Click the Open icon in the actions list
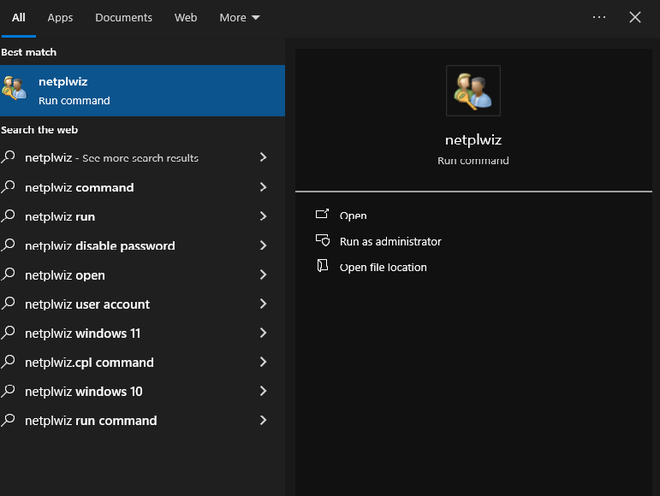This screenshot has width=660, height=496. 322,215
